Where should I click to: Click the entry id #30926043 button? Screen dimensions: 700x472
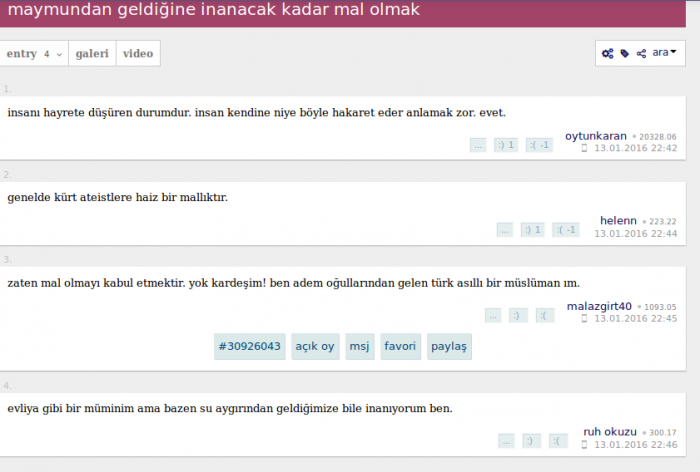coord(250,346)
